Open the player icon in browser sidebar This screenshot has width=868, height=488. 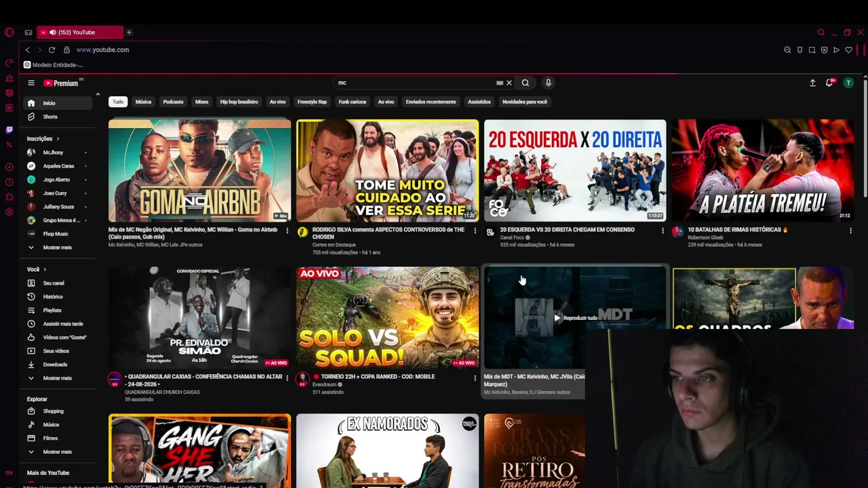pyautogui.click(x=9, y=167)
